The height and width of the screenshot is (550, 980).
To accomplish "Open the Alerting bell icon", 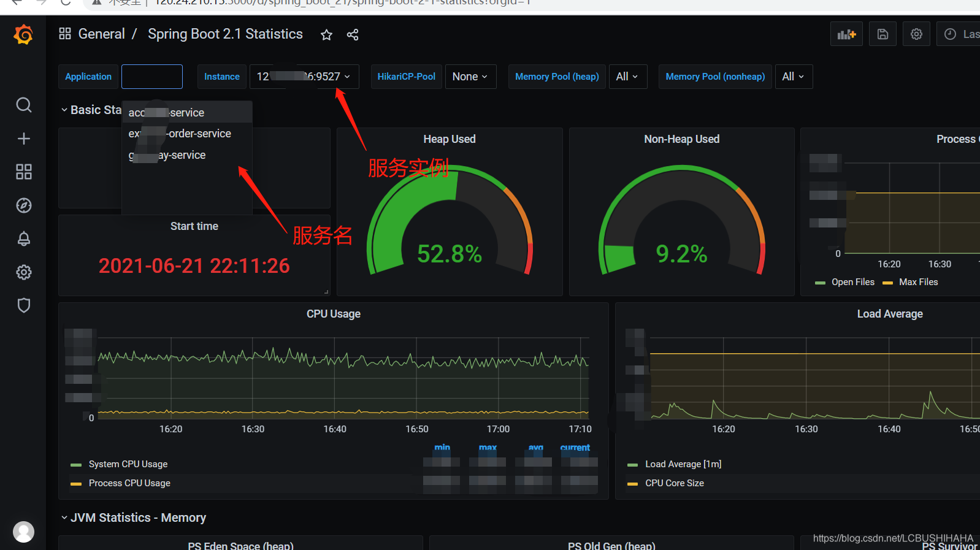I will coord(23,239).
